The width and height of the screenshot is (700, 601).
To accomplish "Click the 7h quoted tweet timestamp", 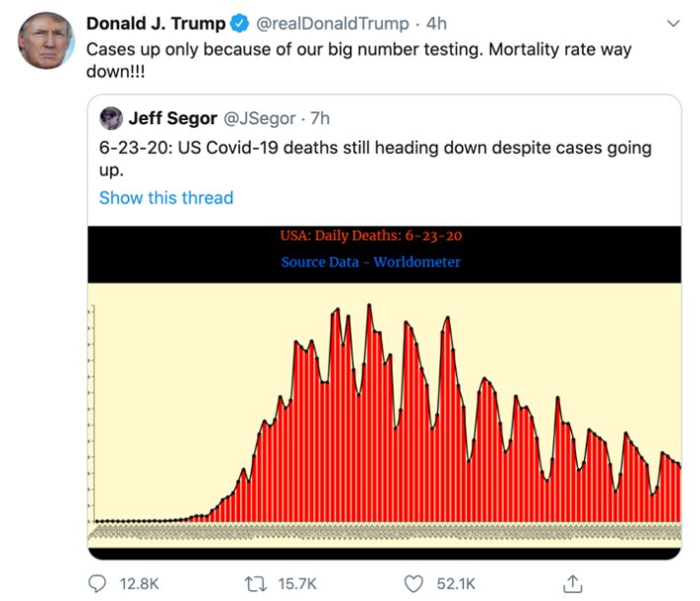I will [320, 118].
